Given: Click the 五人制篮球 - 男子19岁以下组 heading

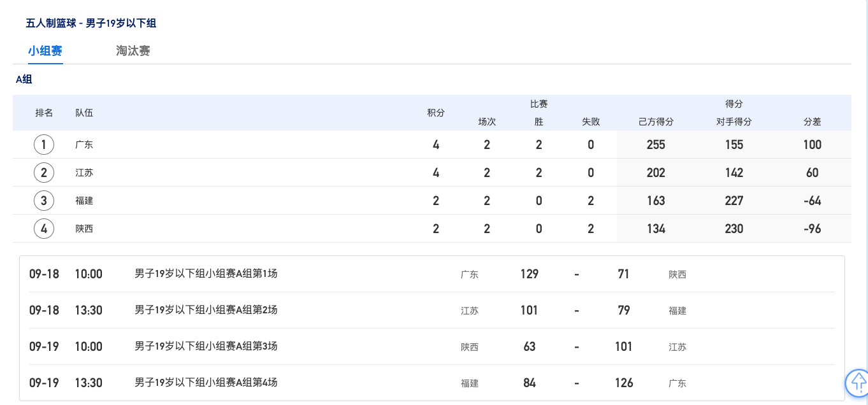Looking at the screenshot, I should (91, 24).
